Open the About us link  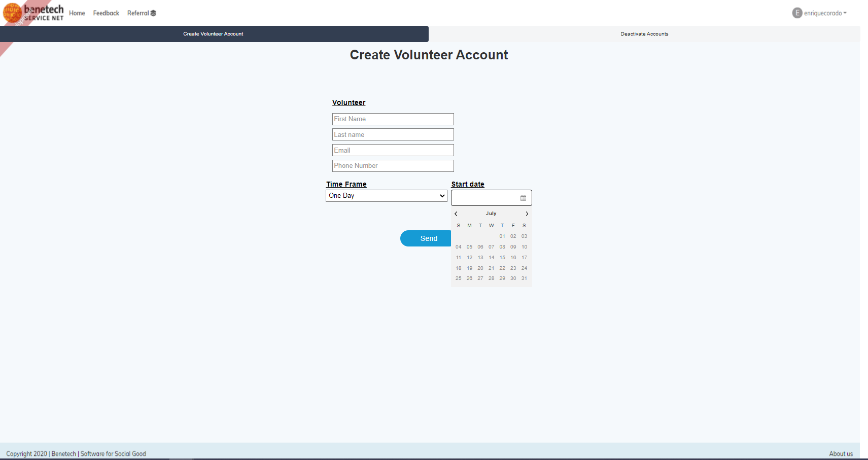click(x=841, y=454)
